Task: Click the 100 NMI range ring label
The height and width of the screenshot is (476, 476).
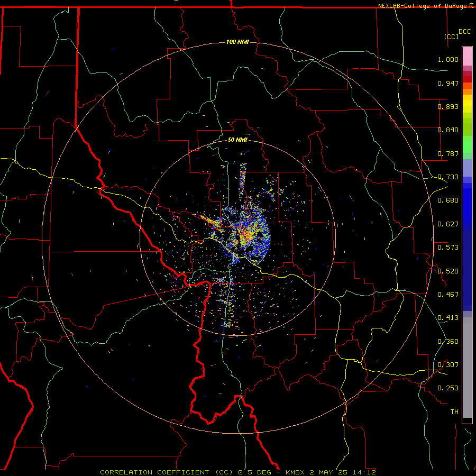Action: [x=237, y=42]
